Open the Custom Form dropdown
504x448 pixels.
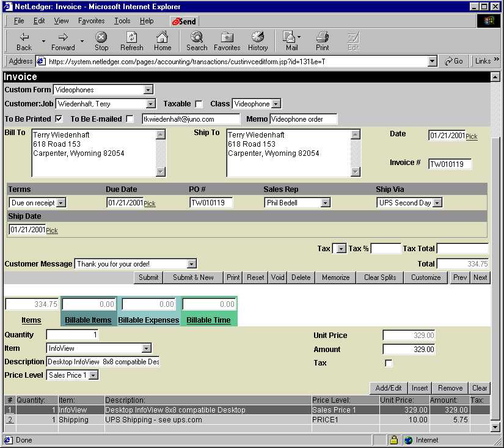click(148, 90)
